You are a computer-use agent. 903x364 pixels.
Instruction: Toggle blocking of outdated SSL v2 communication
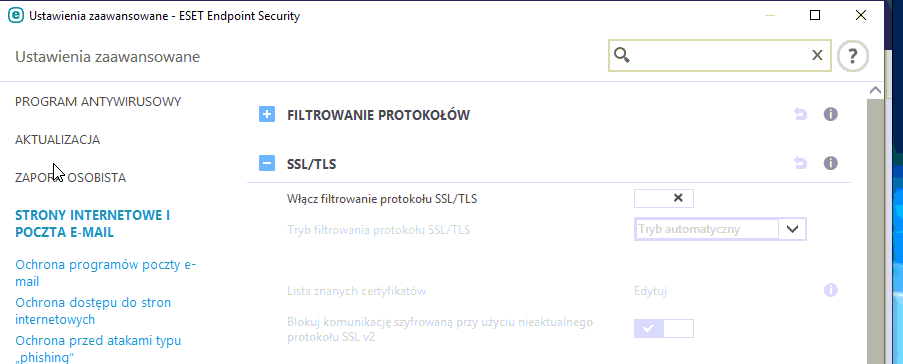point(663,328)
